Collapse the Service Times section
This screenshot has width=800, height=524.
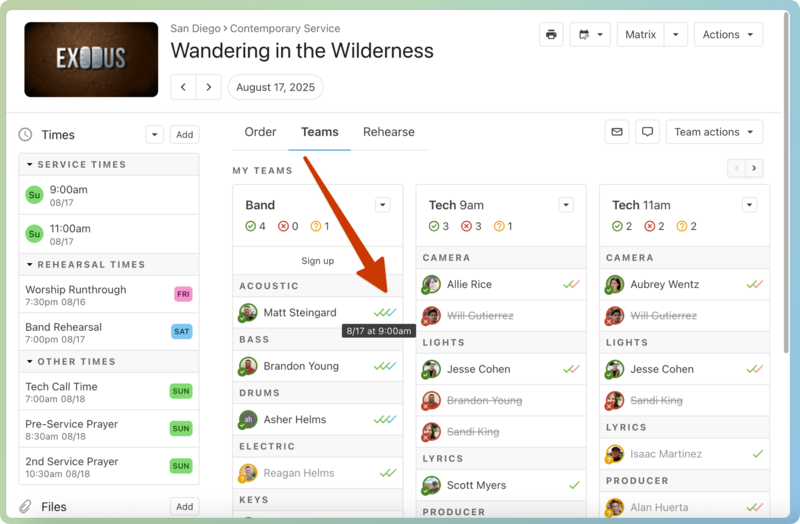[x=30, y=164]
